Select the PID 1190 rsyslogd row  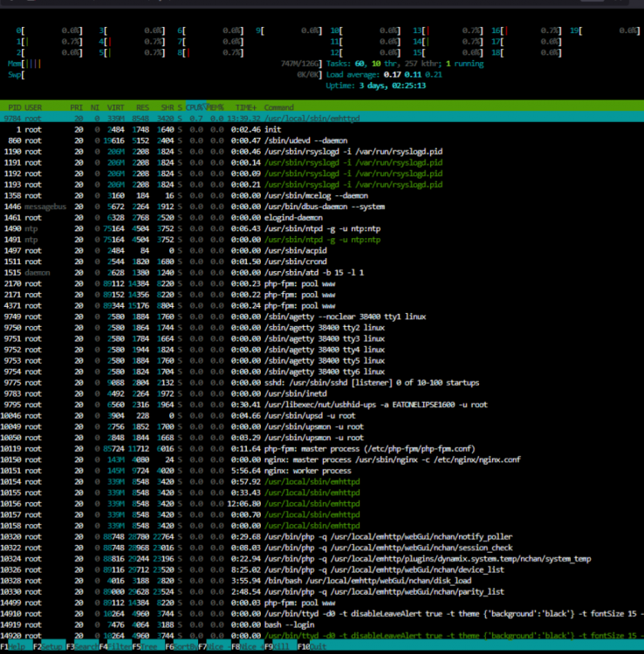click(322, 152)
